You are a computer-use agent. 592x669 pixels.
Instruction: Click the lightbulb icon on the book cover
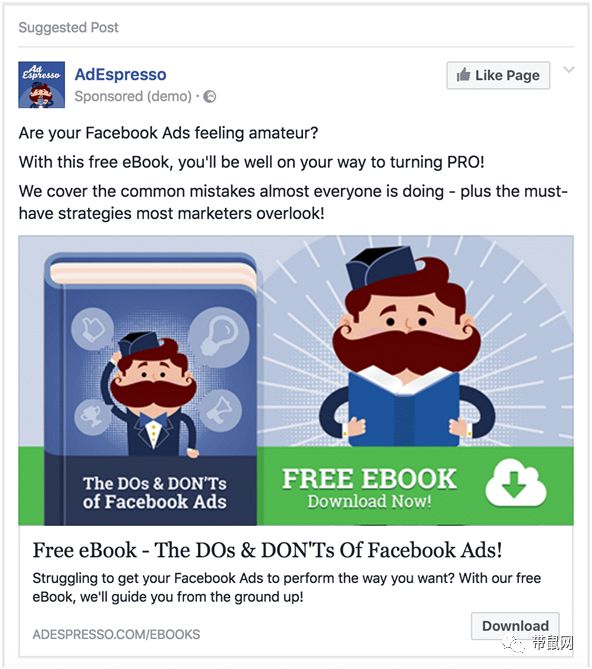219,337
